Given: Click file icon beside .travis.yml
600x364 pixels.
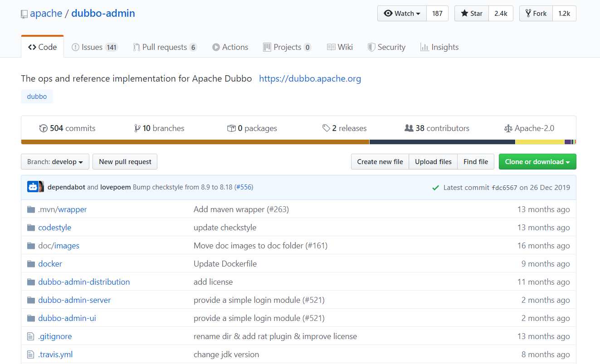Looking at the screenshot, I should [30, 354].
